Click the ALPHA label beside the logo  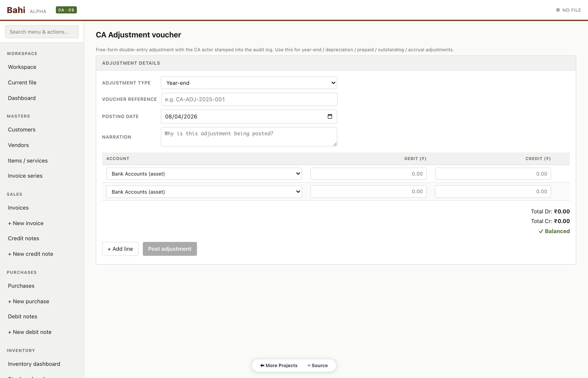click(38, 11)
